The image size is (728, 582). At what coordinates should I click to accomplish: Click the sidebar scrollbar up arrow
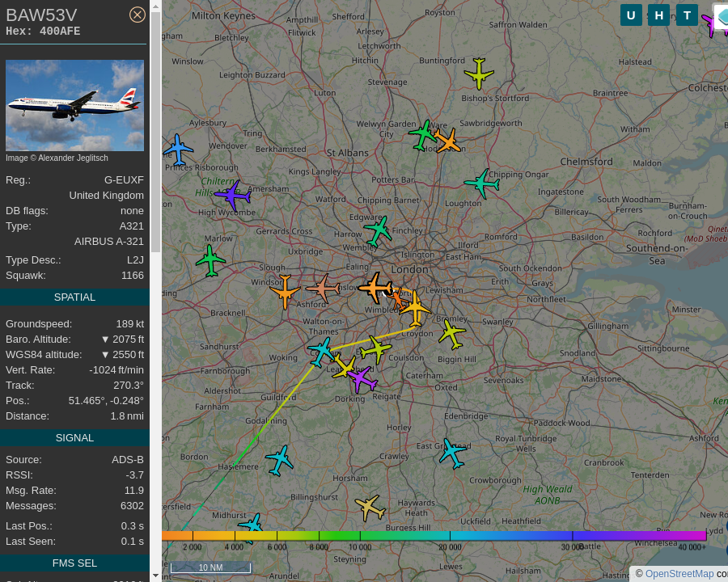[155, 6]
